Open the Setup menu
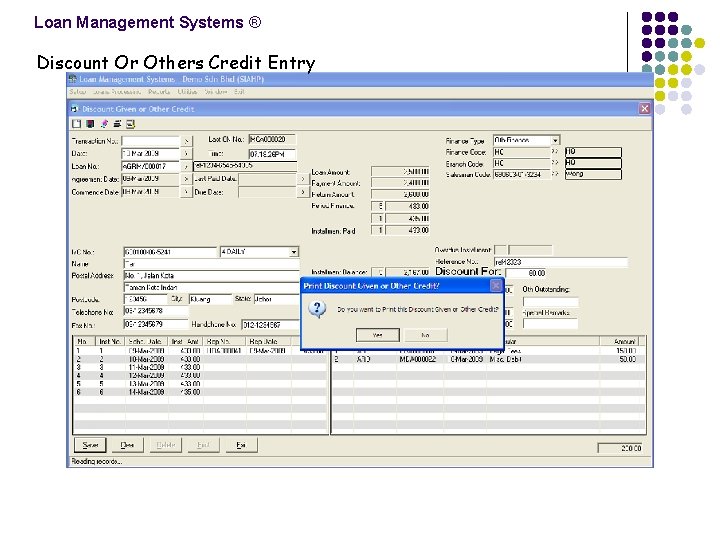 pos(78,92)
